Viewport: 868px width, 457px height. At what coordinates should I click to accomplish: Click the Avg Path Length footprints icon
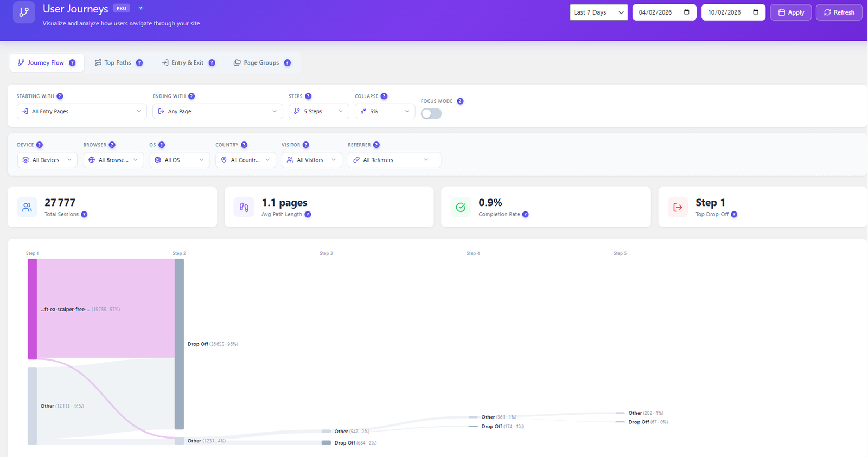pyautogui.click(x=244, y=207)
